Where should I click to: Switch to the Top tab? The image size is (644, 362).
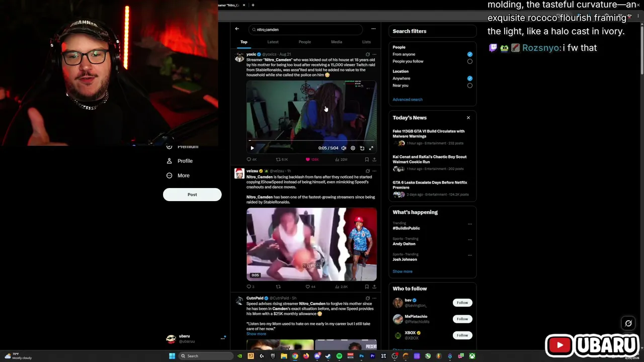(244, 42)
